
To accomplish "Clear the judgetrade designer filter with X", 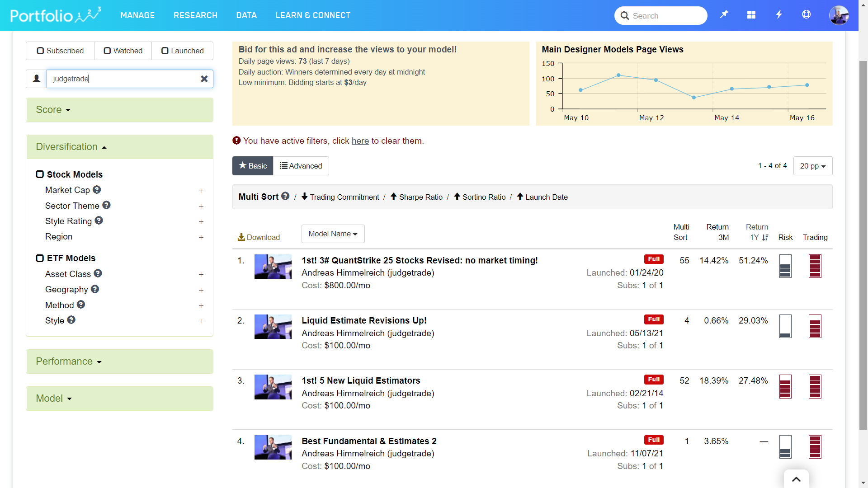I will (204, 79).
